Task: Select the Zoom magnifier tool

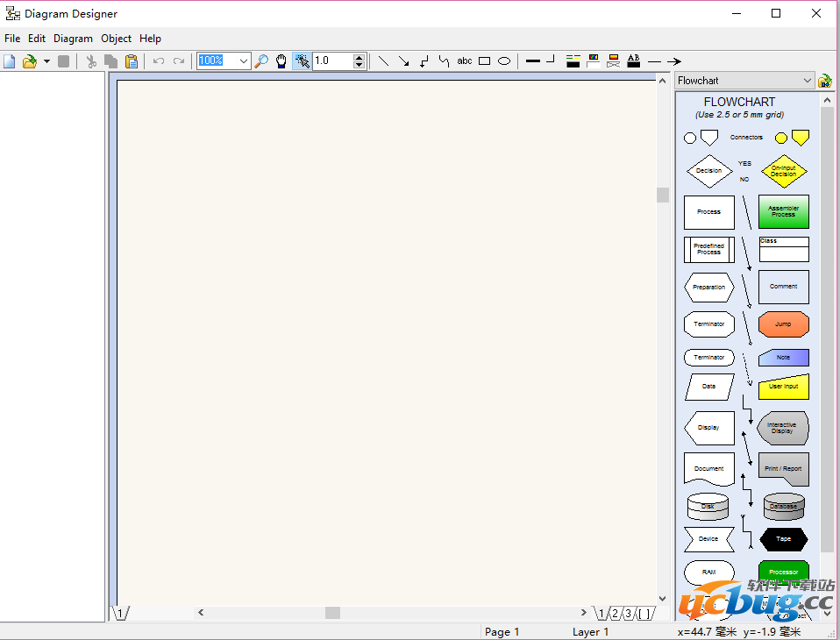Action: (x=260, y=61)
